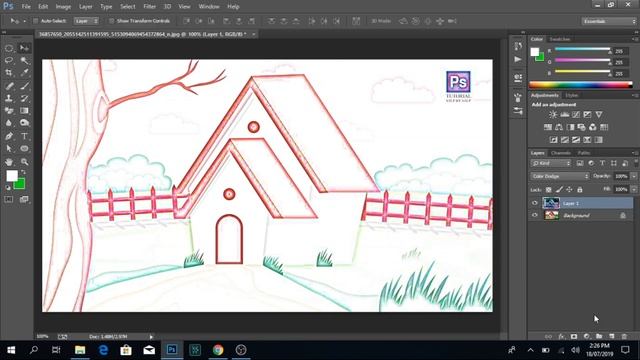Toggle lock position for layer

point(569,189)
